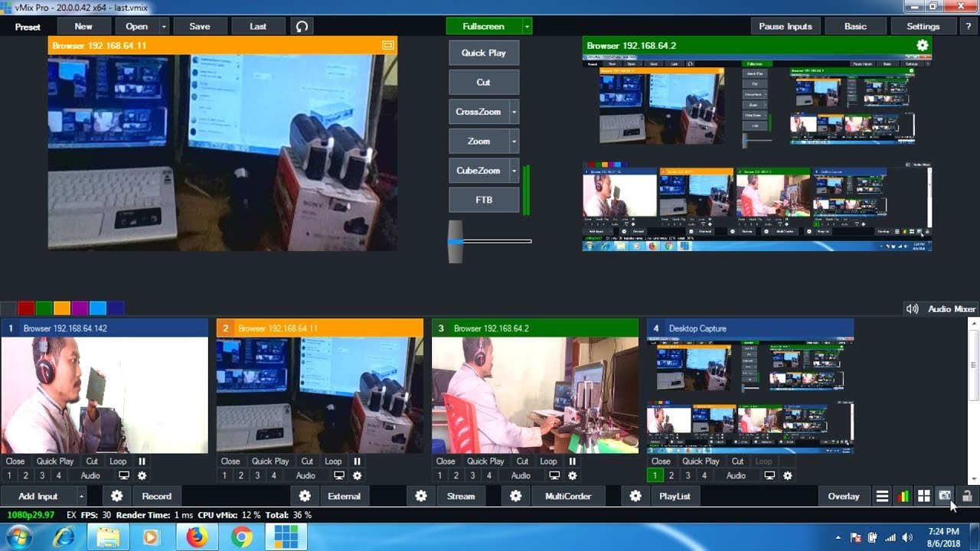Open Desktop Capture settings gear
This screenshot has width=980, height=551.
pos(787,475)
